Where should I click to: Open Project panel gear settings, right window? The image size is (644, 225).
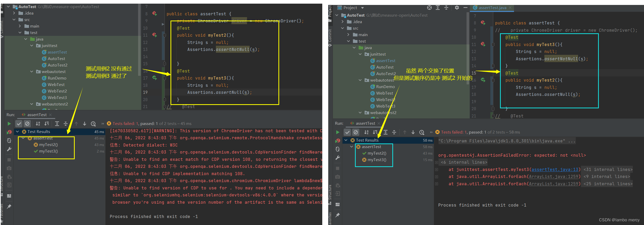pyautogui.click(x=457, y=8)
